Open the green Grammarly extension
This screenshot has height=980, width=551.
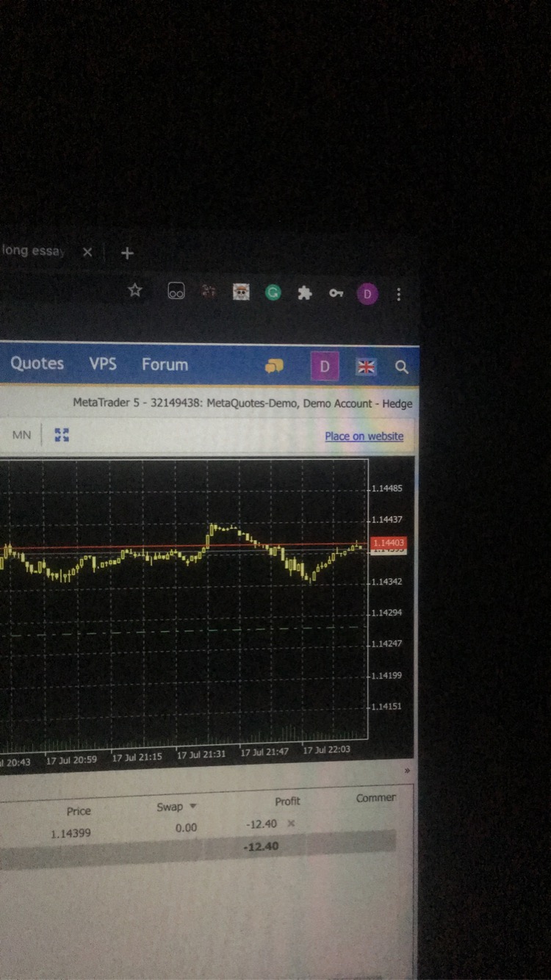(x=273, y=292)
